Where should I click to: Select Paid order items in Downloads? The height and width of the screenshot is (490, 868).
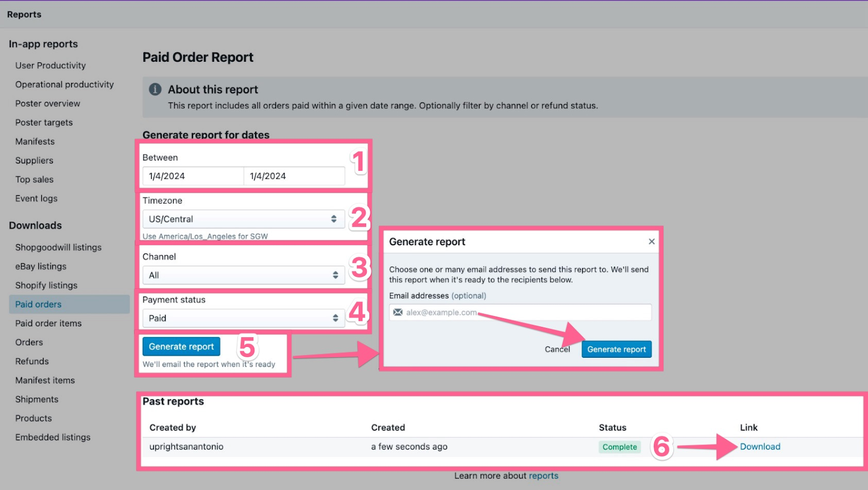[48, 324]
